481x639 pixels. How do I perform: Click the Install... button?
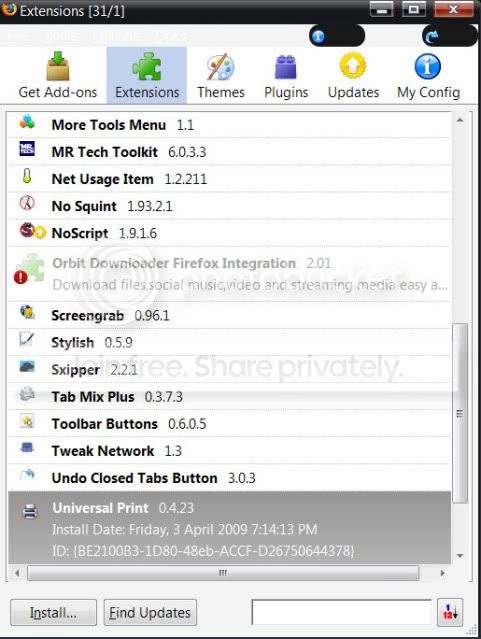tap(53, 612)
